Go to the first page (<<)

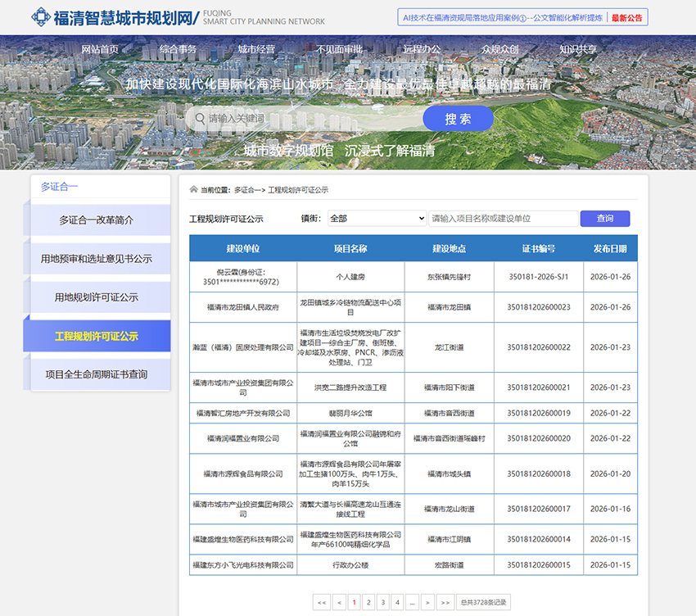322,602
